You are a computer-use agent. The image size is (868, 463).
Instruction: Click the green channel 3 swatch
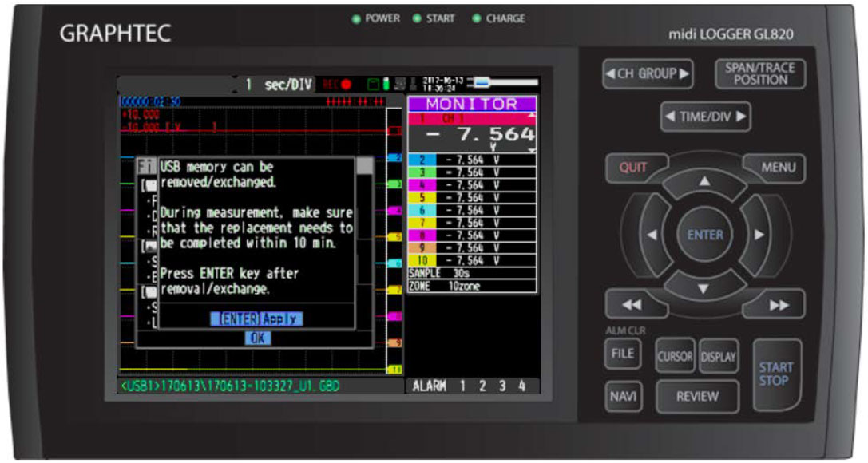422,172
